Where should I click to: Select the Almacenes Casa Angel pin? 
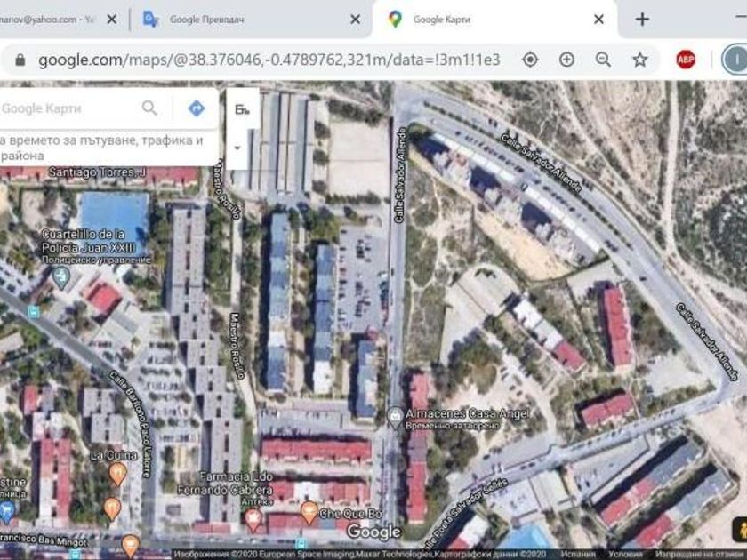395,417
